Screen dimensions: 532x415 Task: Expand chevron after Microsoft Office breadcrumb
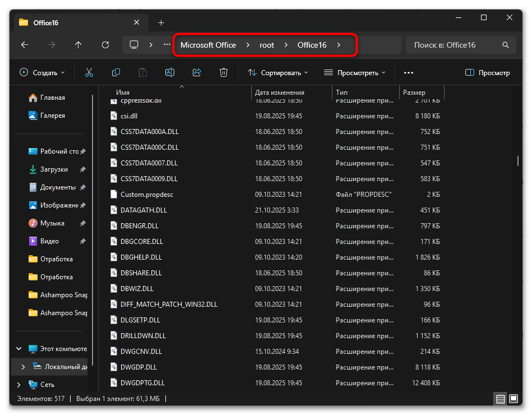click(x=248, y=45)
